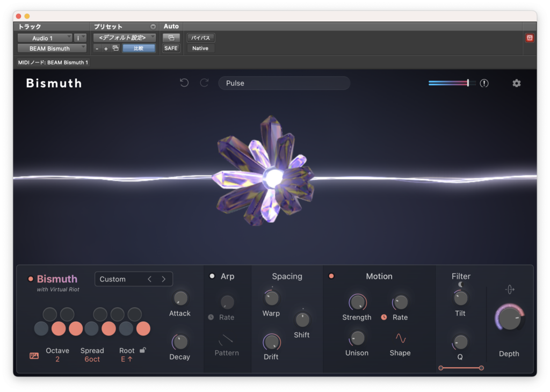Viewport: 550px width, 392px height.
Task: Open the Pulse preset browser field
Action: tap(284, 83)
